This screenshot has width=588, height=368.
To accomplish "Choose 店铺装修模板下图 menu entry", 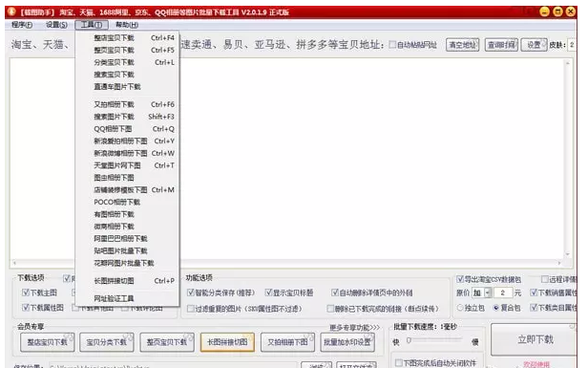I will click(x=127, y=189).
